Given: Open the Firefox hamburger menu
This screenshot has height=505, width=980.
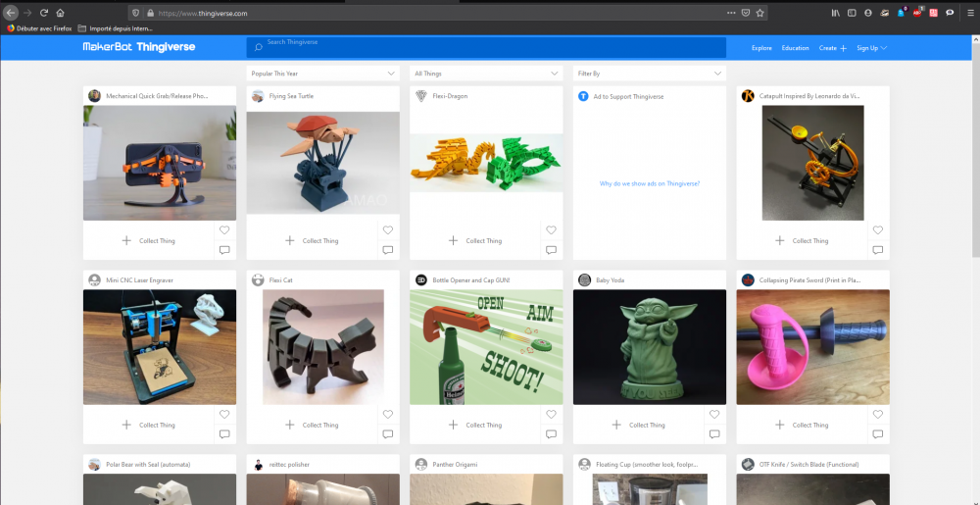Looking at the screenshot, I should [x=970, y=13].
